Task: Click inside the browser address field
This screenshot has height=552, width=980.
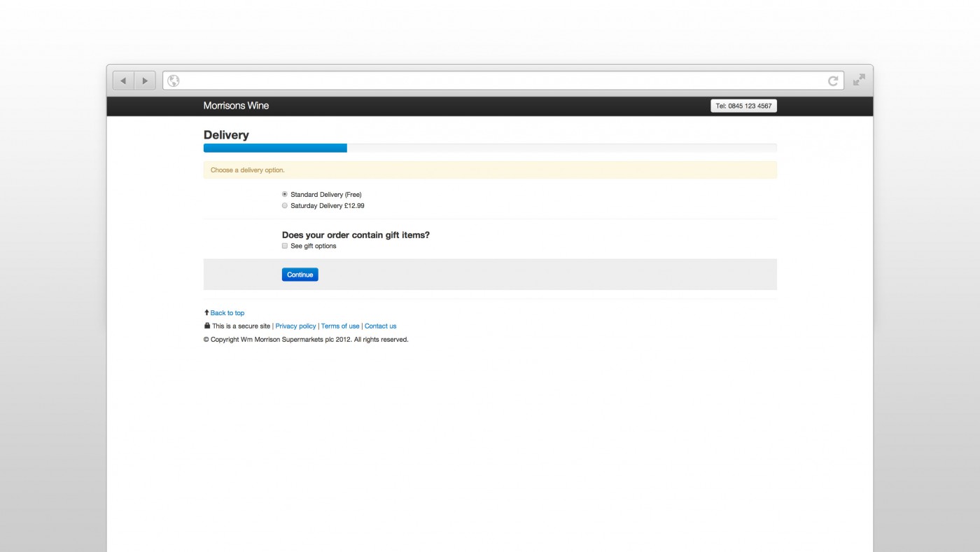Action: tap(503, 81)
